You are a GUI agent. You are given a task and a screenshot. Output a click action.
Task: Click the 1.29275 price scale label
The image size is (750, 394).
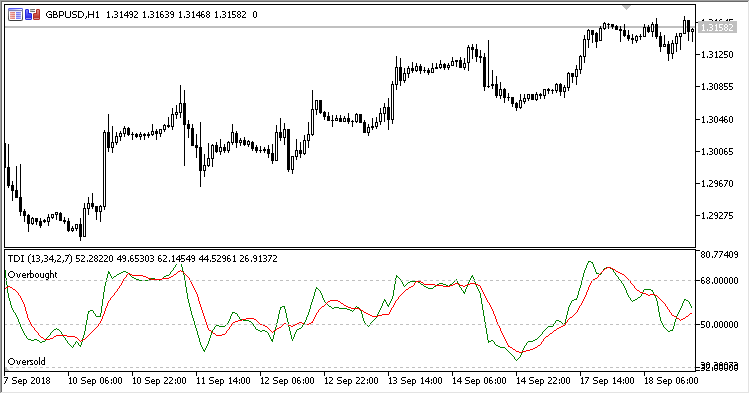point(717,216)
